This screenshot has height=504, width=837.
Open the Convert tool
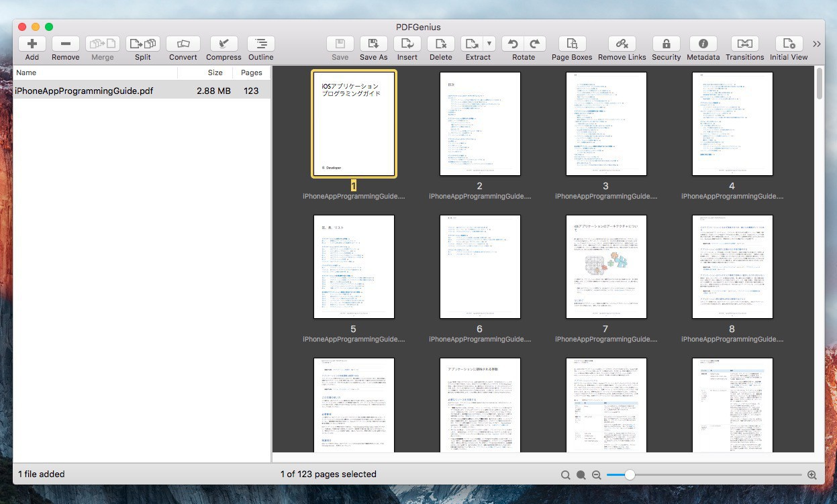point(183,44)
